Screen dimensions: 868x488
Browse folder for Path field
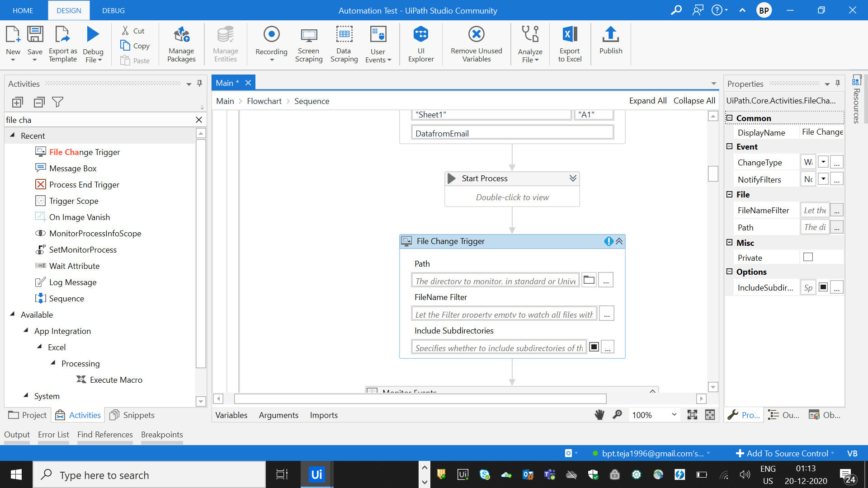(589, 280)
